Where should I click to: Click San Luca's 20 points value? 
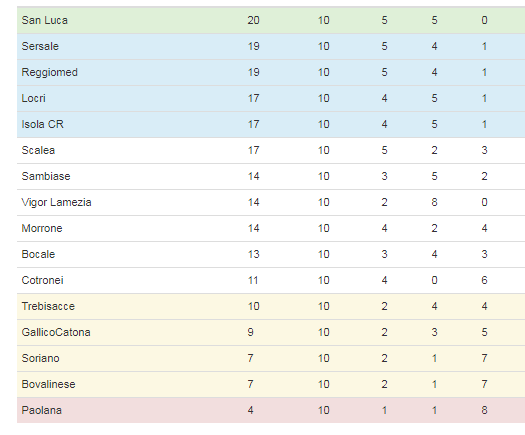coord(253,20)
